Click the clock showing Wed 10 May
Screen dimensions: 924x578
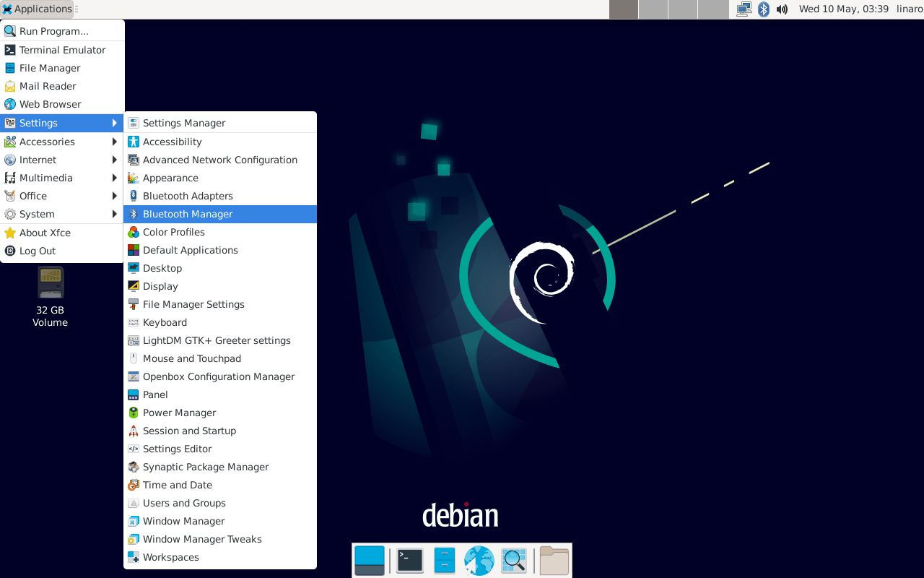[x=843, y=9]
